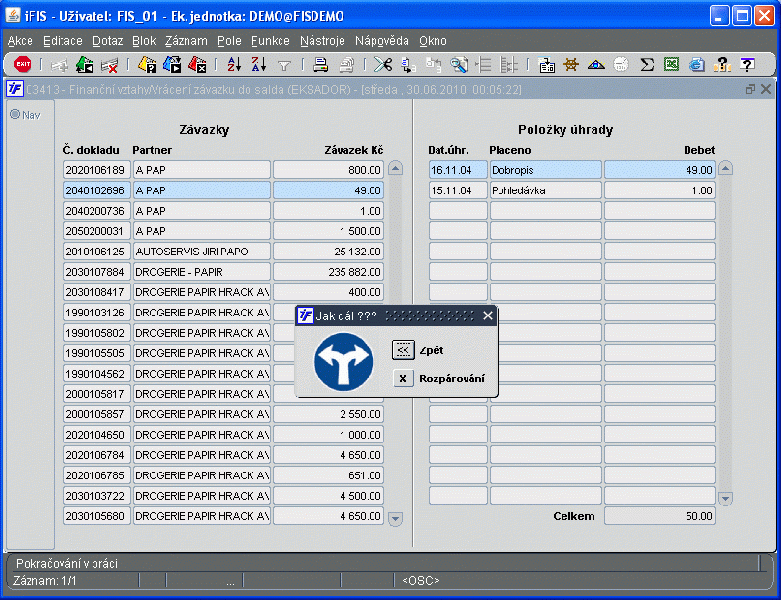
Task: Click the magnifier search icon in the toolbar
Action: [x=459, y=65]
